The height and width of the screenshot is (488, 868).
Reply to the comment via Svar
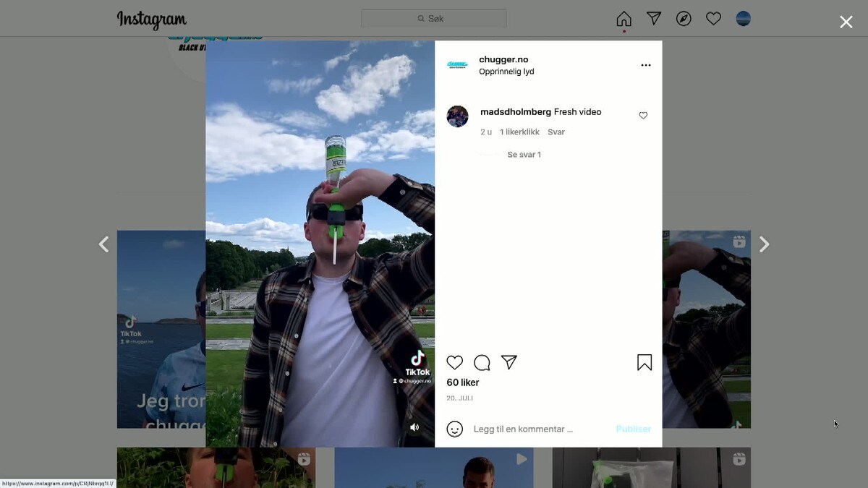click(556, 132)
